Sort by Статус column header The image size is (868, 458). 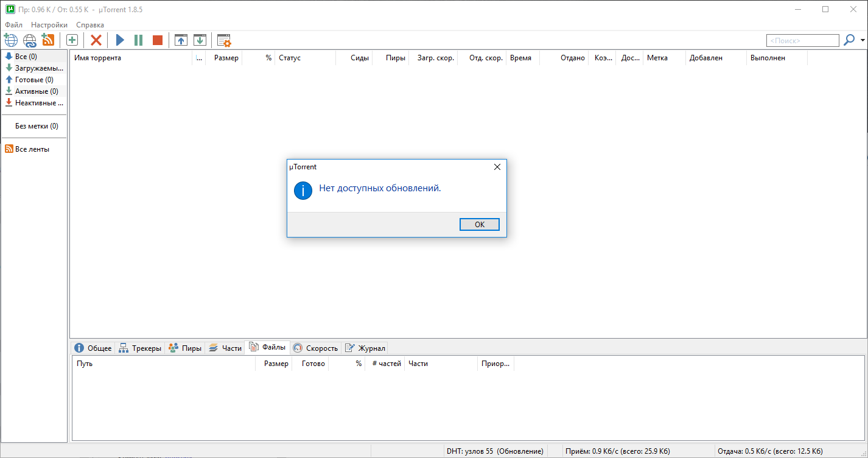point(305,58)
